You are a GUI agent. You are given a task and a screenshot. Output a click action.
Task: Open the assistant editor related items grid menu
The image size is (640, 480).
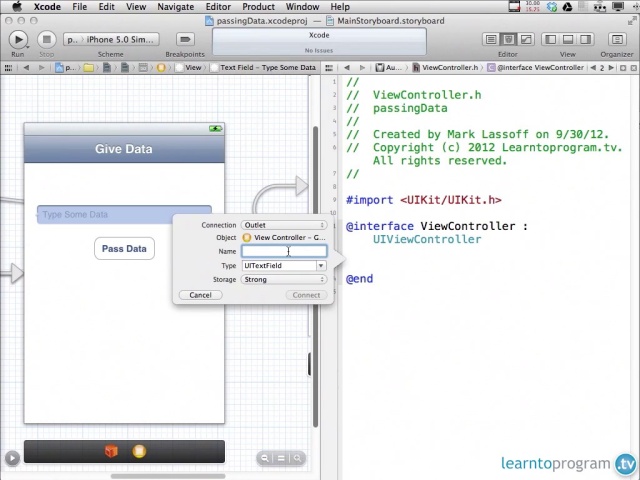pyautogui.click(x=329, y=68)
